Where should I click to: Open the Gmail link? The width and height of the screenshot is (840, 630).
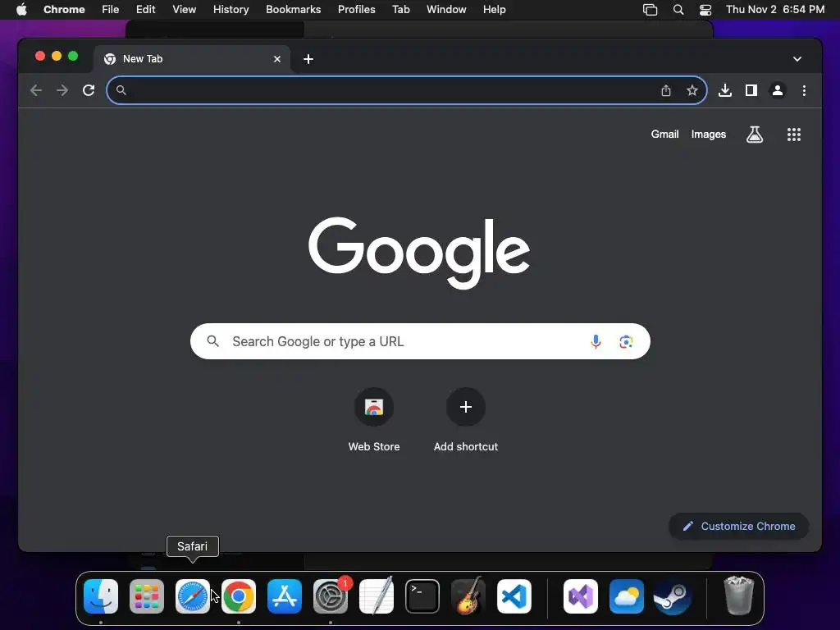pyautogui.click(x=664, y=135)
